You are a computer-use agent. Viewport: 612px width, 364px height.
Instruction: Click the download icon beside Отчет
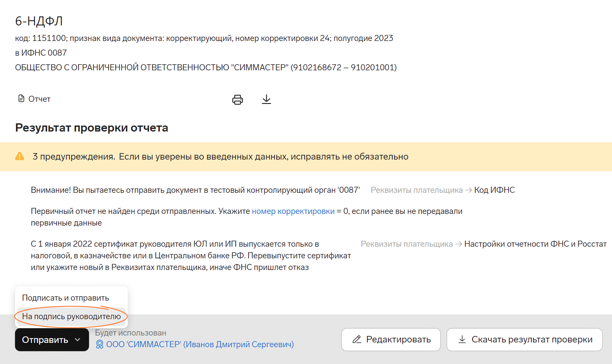[x=266, y=100]
